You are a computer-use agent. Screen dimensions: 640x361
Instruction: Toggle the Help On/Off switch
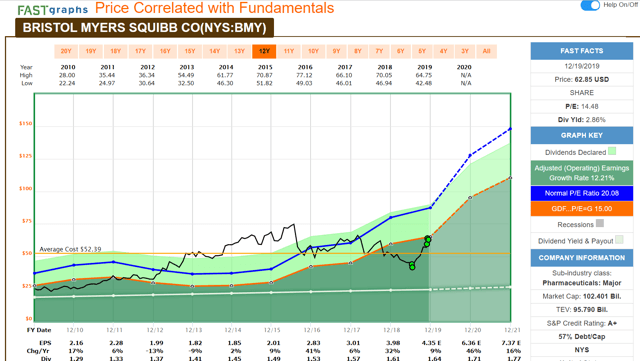(590, 5)
